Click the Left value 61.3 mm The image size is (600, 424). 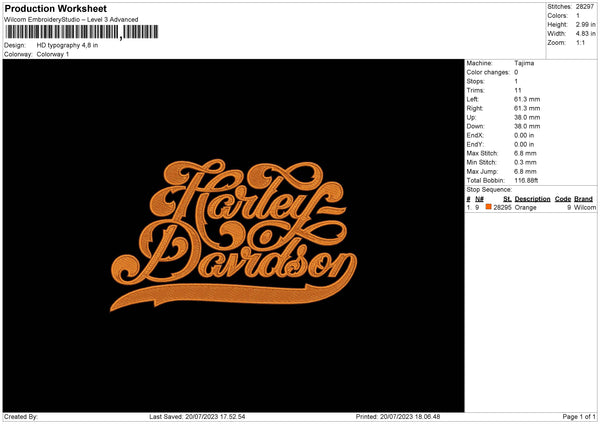click(x=527, y=99)
